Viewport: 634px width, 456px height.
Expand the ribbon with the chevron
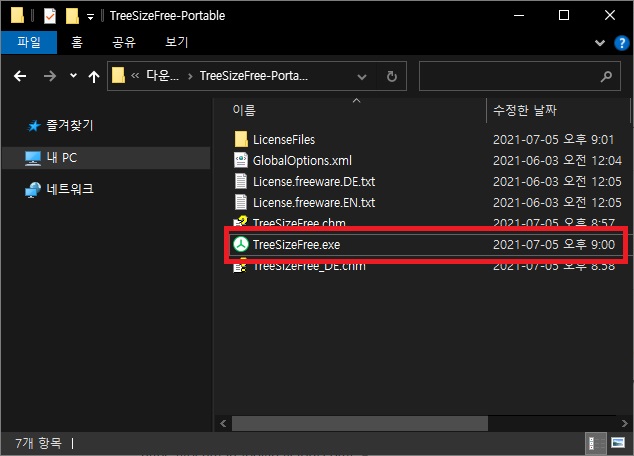coord(600,43)
